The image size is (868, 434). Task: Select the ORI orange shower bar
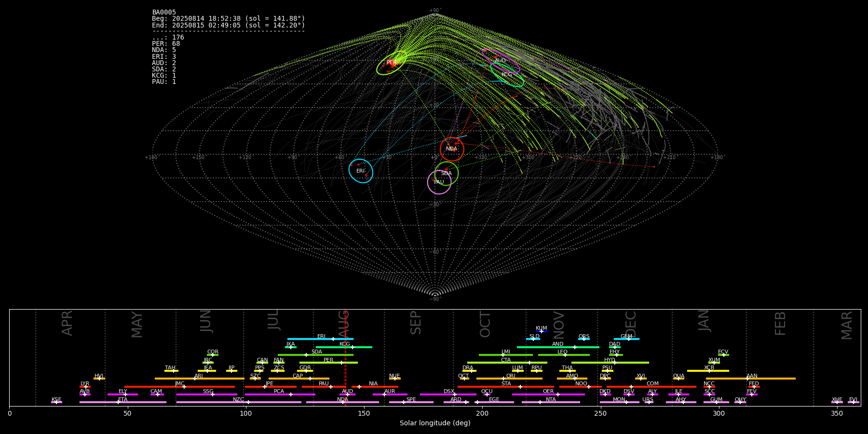pyautogui.click(x=509, y=379)
